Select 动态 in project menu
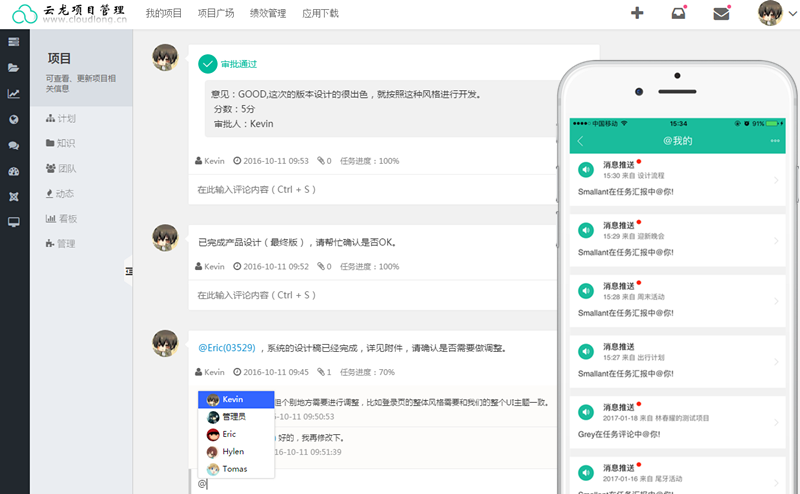The image size is (800, 494). coord(60,193)
